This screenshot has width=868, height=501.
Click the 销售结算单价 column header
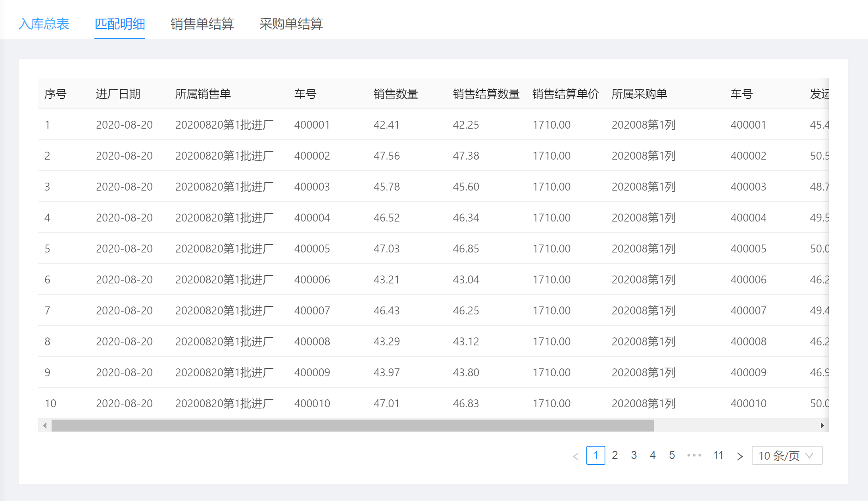pyautogui.click(x=565, y=94)
